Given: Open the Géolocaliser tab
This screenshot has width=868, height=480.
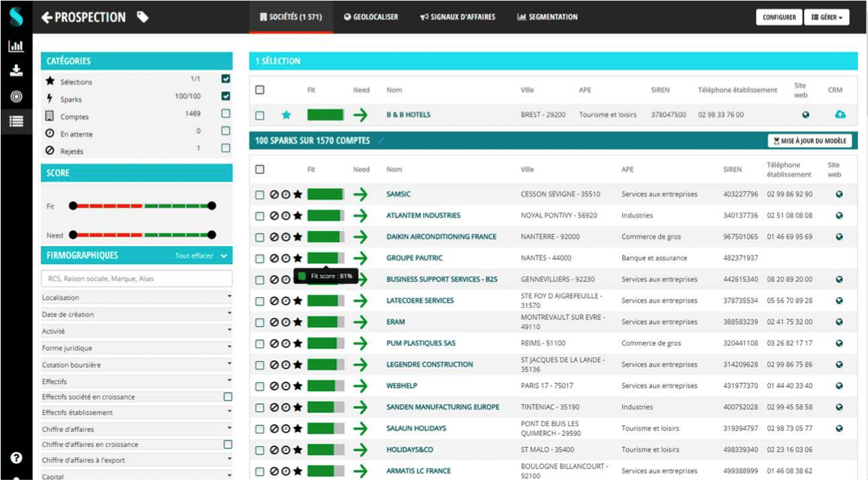Looking at the screenshot, I should pos(371,17).
